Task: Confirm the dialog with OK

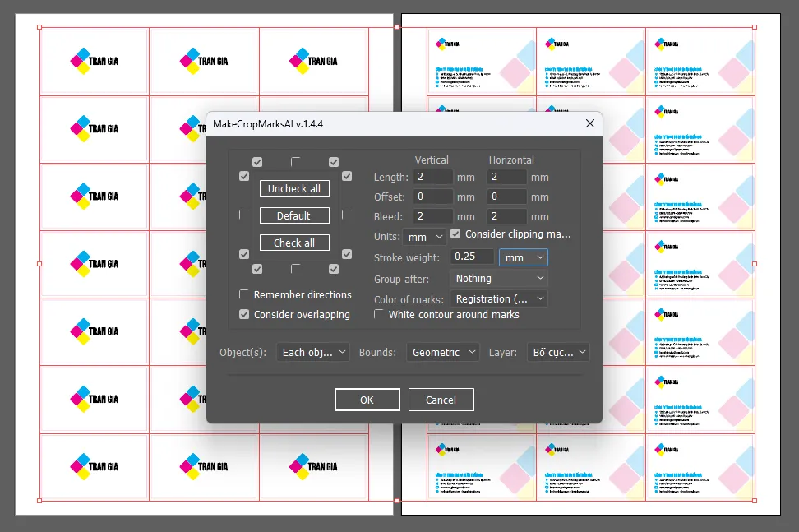Action: coord(367,400)
